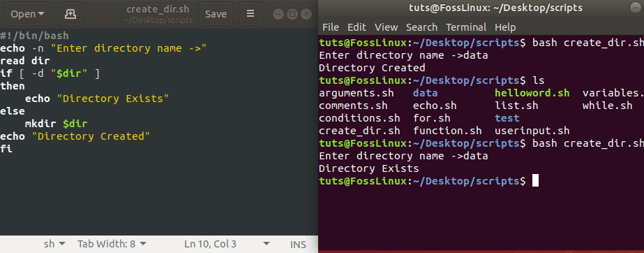Click the terminal cursor block at prompt
644x253 pixels.
535,181
